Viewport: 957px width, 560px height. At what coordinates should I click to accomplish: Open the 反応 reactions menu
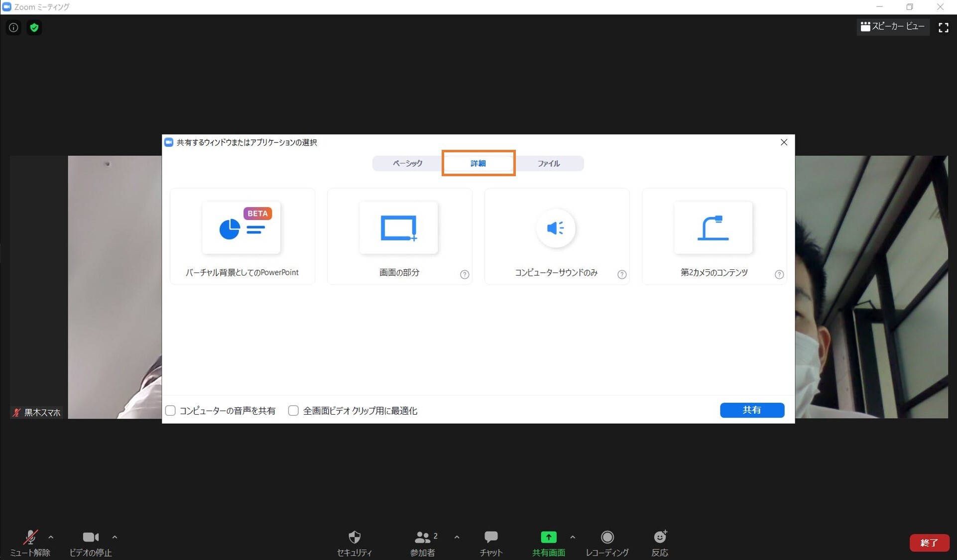tap(659, 543)
